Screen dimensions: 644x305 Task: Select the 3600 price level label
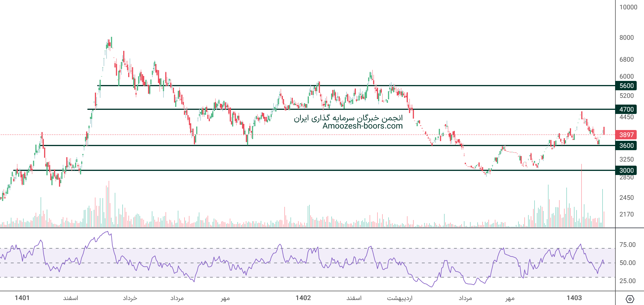tap(626, 145)
